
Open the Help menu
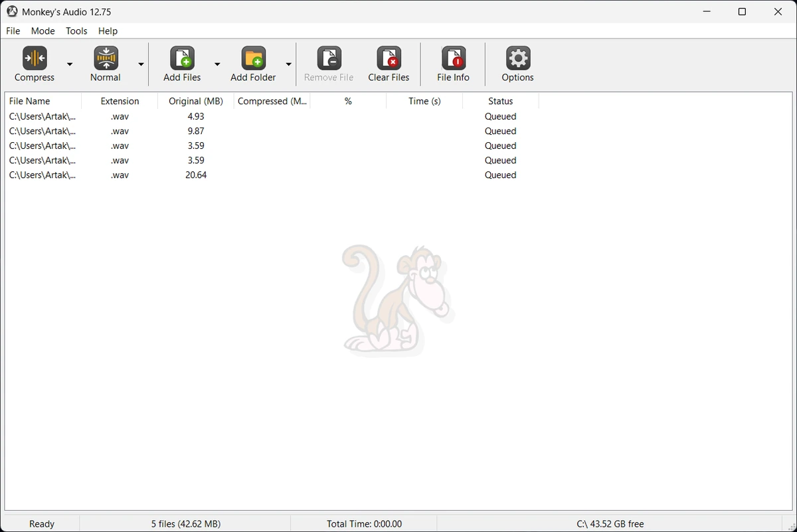coord(108,31)
